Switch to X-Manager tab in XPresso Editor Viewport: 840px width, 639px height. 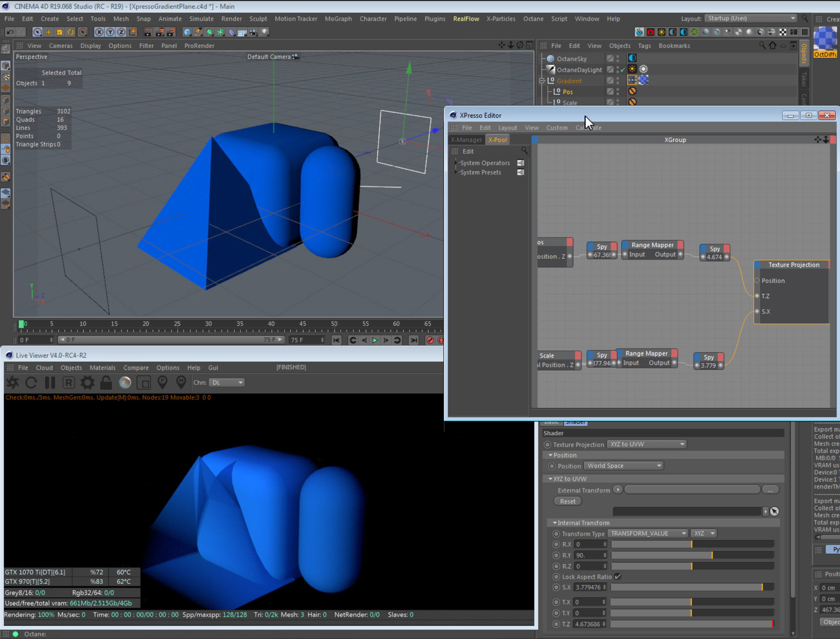466,140
